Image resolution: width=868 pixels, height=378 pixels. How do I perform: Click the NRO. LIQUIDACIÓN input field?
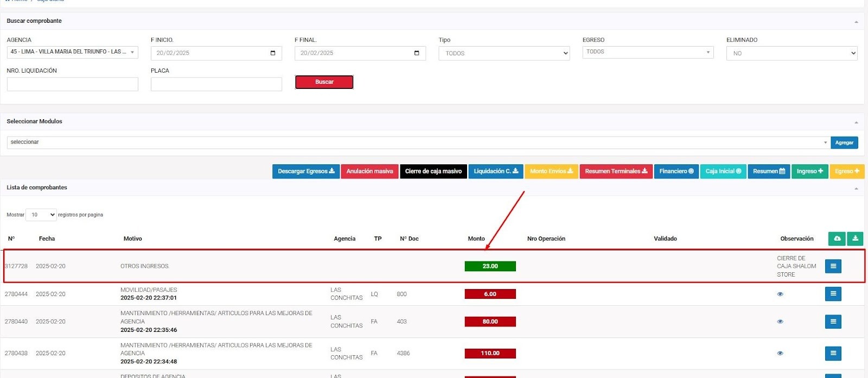click(72, 84)
